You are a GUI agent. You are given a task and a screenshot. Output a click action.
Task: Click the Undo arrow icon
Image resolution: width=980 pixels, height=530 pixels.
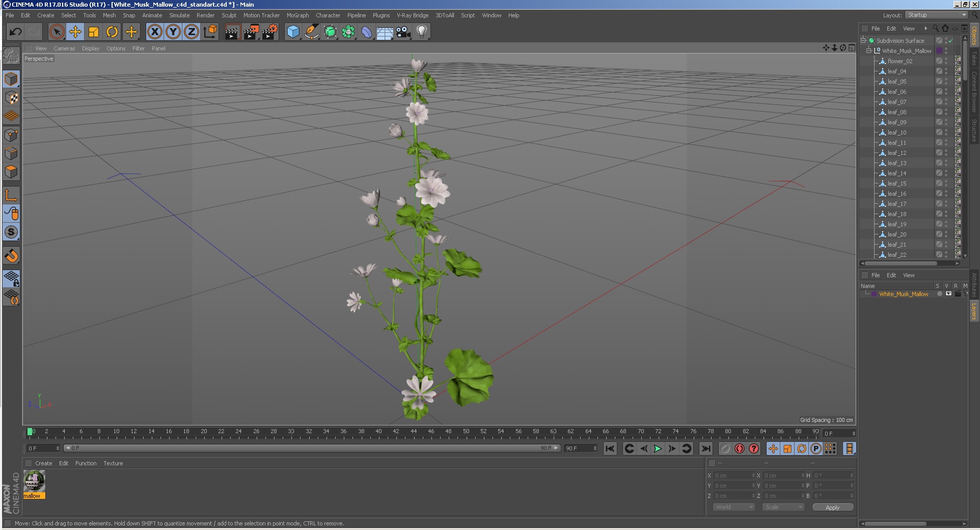[15, 32]
